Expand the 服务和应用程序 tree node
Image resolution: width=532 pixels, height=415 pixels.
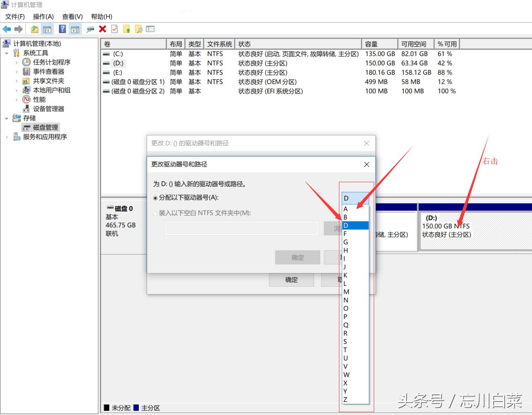7,137
